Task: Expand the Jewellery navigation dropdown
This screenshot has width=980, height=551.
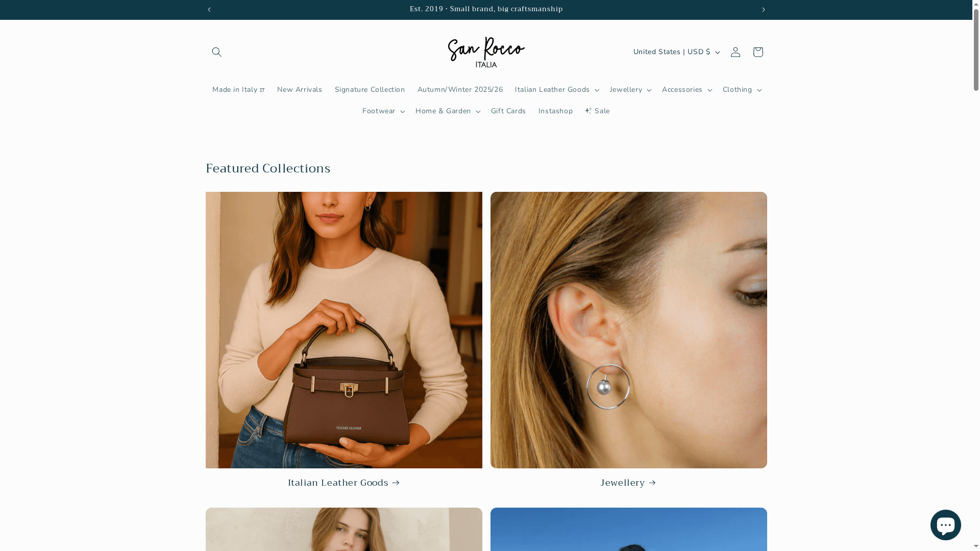Action: tap(630, 89)
